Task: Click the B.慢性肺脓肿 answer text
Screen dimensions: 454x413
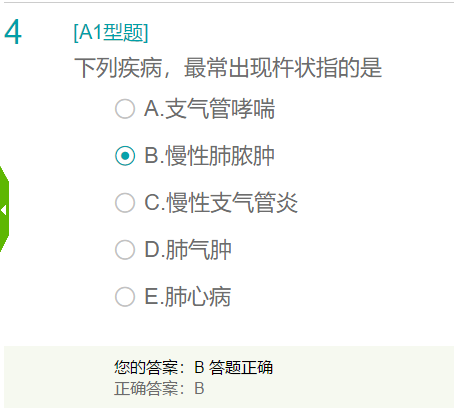Action: 209,156
